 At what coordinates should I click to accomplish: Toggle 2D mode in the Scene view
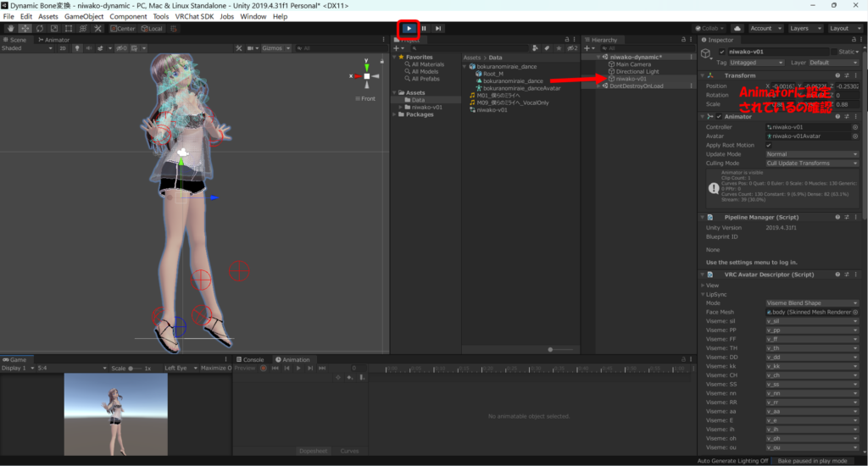62,48
